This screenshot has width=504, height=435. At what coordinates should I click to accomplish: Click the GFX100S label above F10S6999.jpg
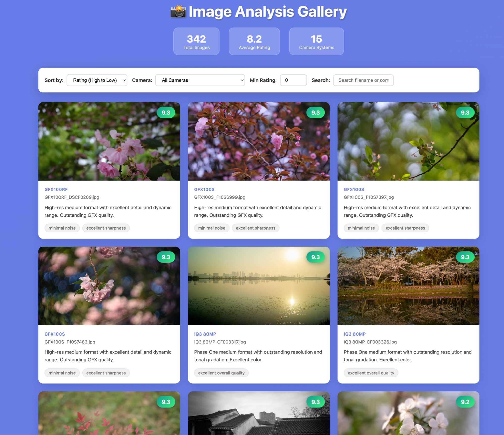(x=204, y=189)
